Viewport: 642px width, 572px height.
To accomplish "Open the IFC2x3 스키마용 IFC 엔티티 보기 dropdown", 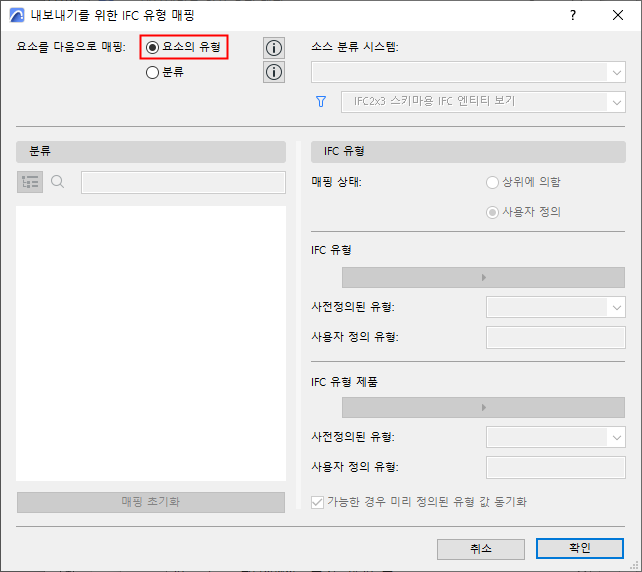I will [483, 102].
